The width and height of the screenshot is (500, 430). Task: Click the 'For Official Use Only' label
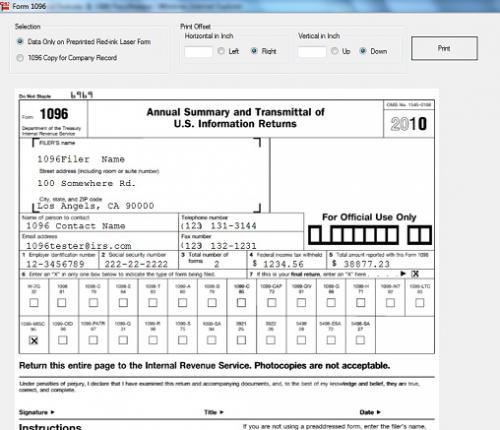(x=369, y=217)
